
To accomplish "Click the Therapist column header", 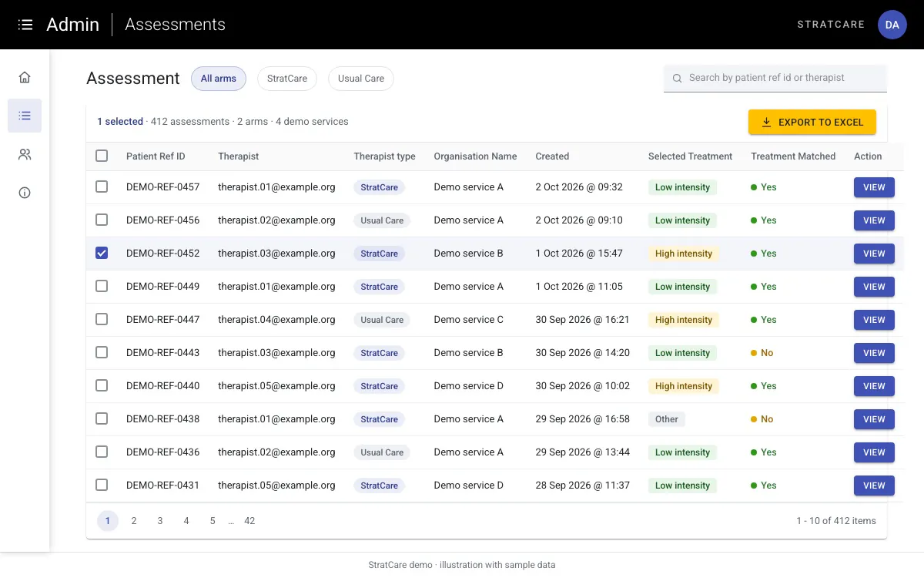I will (x=239, y=156).
